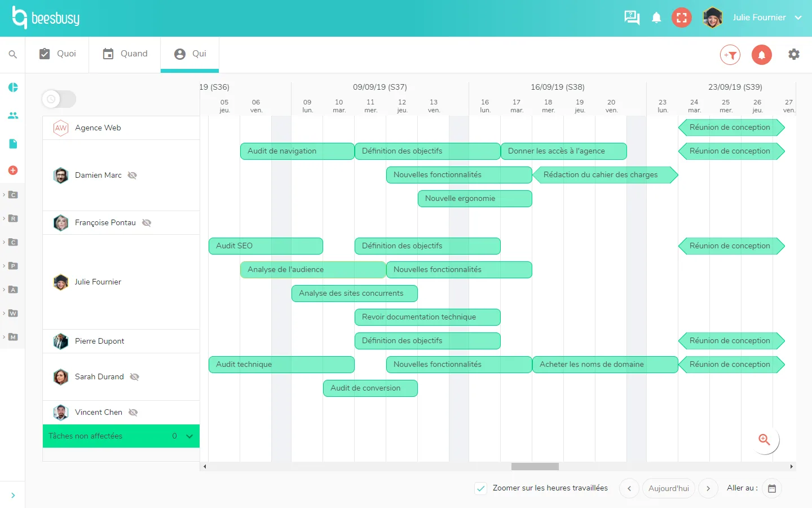812x508 pixels.
Task: Select the Julie Fournier row name
Action: (98, 282)
